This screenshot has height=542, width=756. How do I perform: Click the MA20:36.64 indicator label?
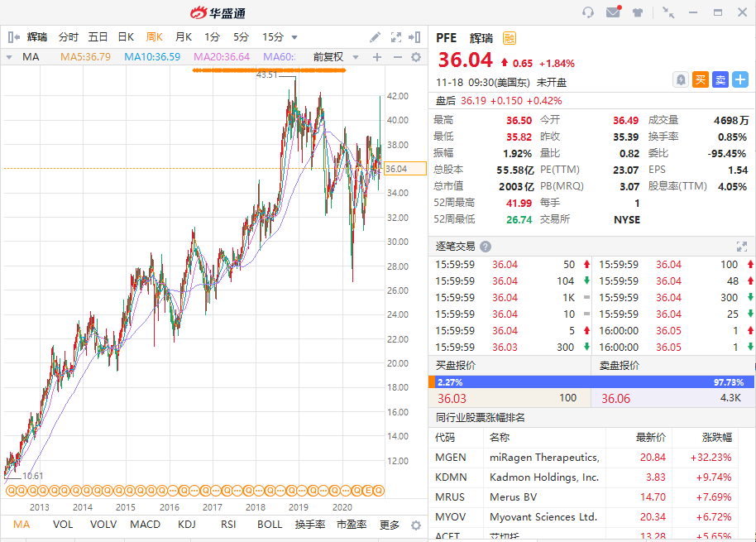[x=222, y=57]
